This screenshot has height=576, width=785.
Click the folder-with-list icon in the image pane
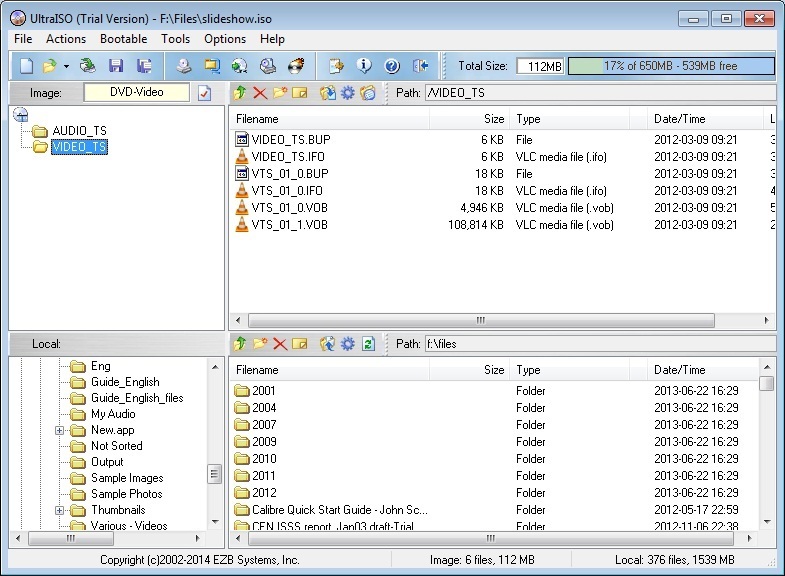click(x=368, y=93)
